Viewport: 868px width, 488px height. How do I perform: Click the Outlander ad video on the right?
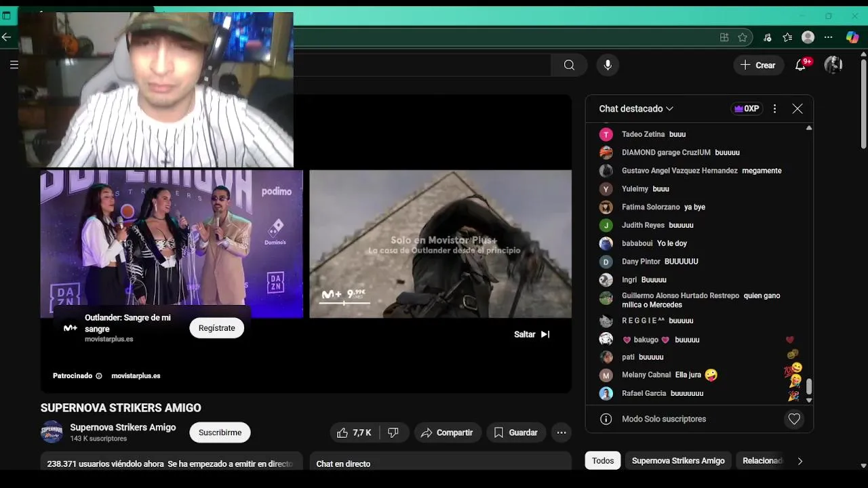[x=441, y=244]
